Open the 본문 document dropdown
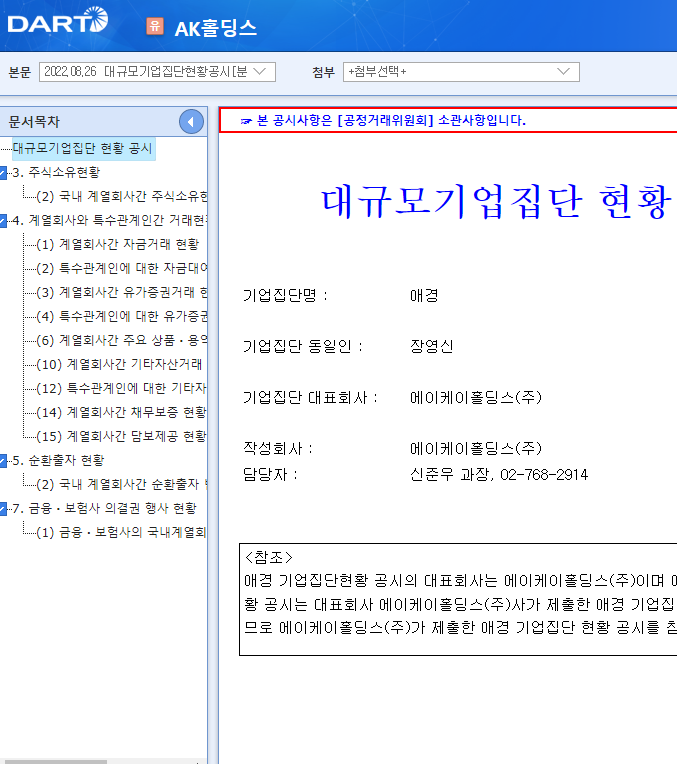The width and height of the screenshot is (677, 764). point(157,72)
